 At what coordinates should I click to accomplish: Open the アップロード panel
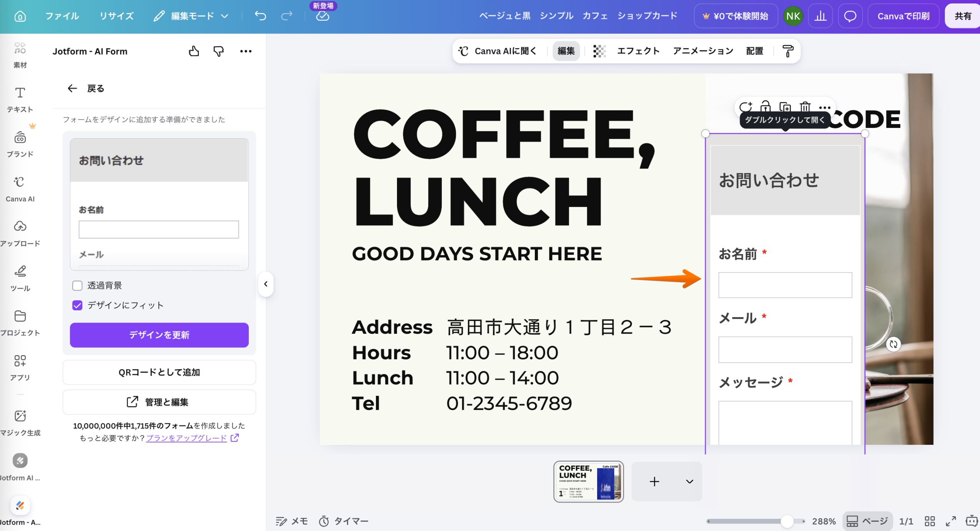20,233
